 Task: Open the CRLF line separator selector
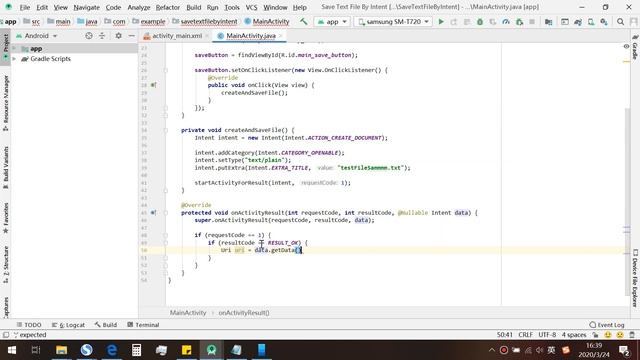(525, 335)
